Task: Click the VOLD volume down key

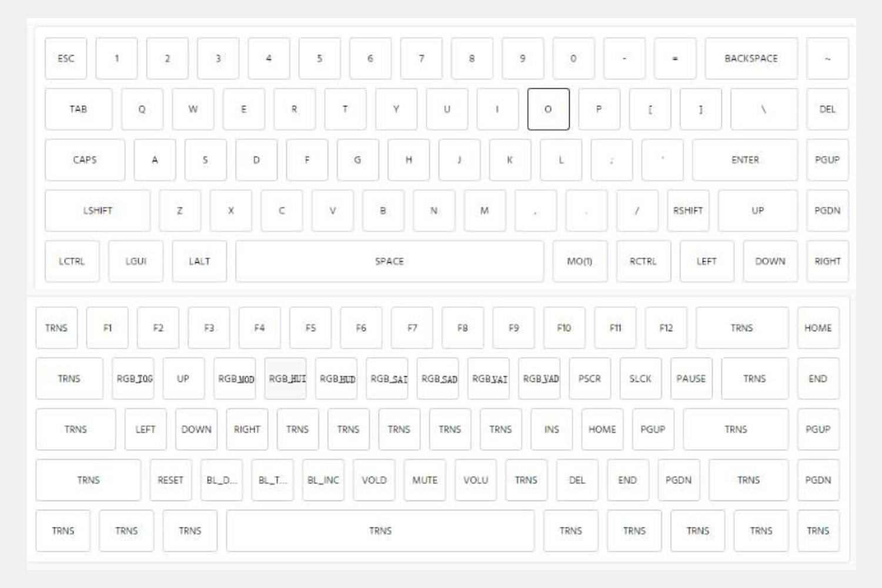Action: [374, 480]
